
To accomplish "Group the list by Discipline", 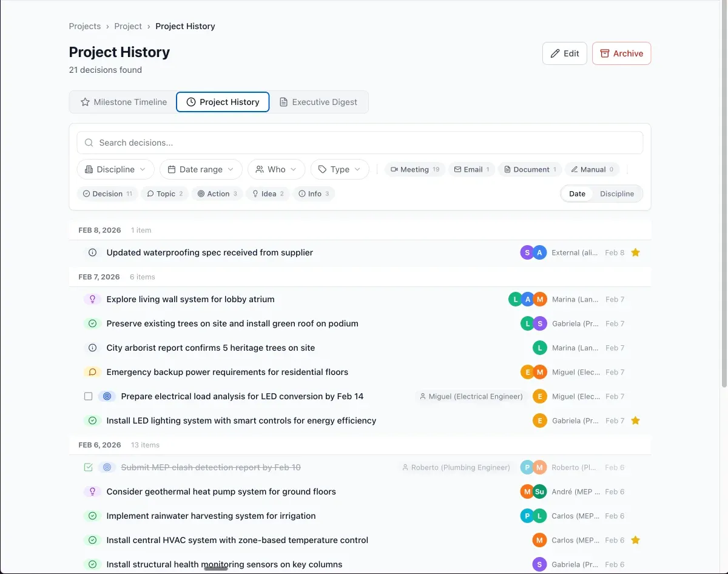I will click(x=617, y=194).
